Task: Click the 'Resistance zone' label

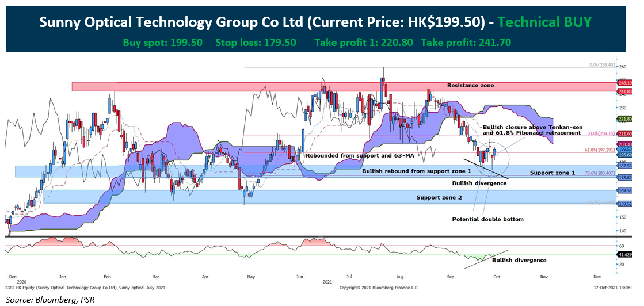Action: tap(471, 86)
